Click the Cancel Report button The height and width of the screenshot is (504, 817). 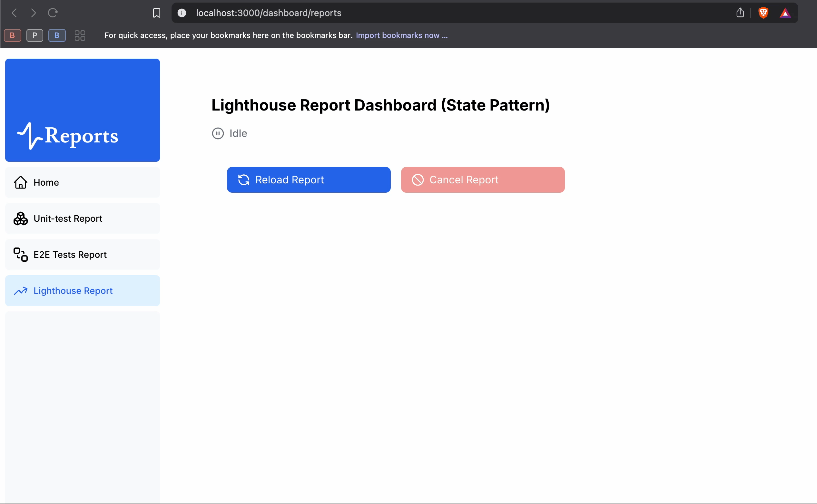483,180
